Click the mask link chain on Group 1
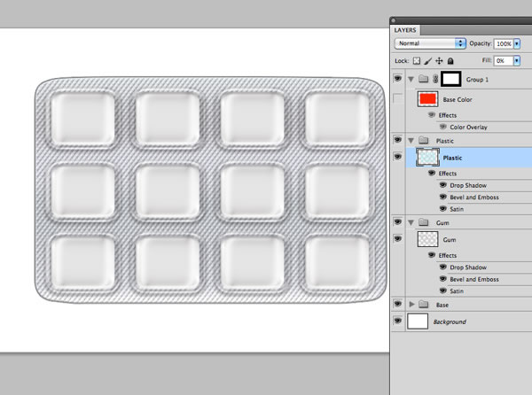Screen dimensions: 532x395 click(x=435, y=80)
